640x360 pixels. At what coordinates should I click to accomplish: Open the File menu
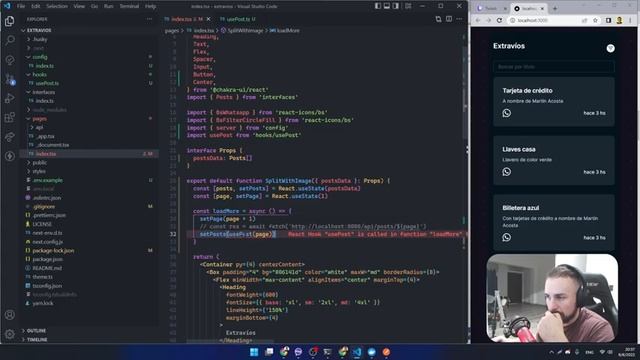pos(21,6)
